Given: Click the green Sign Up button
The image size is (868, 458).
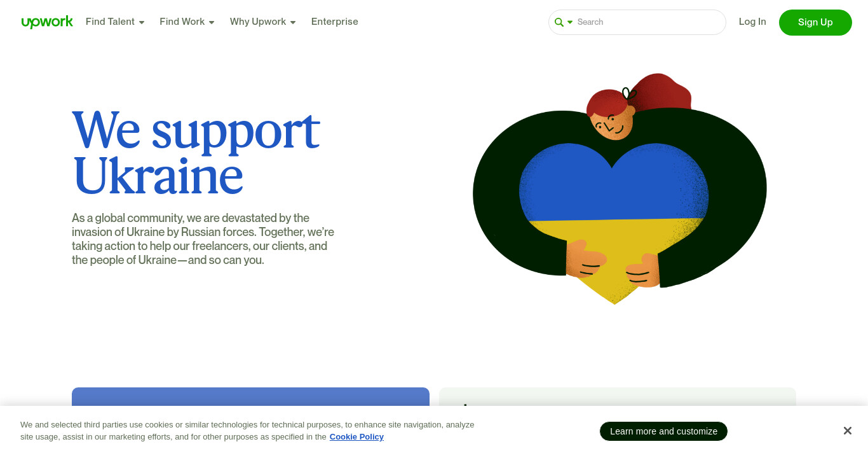Looking at the screenshot, I should (815, 22).
